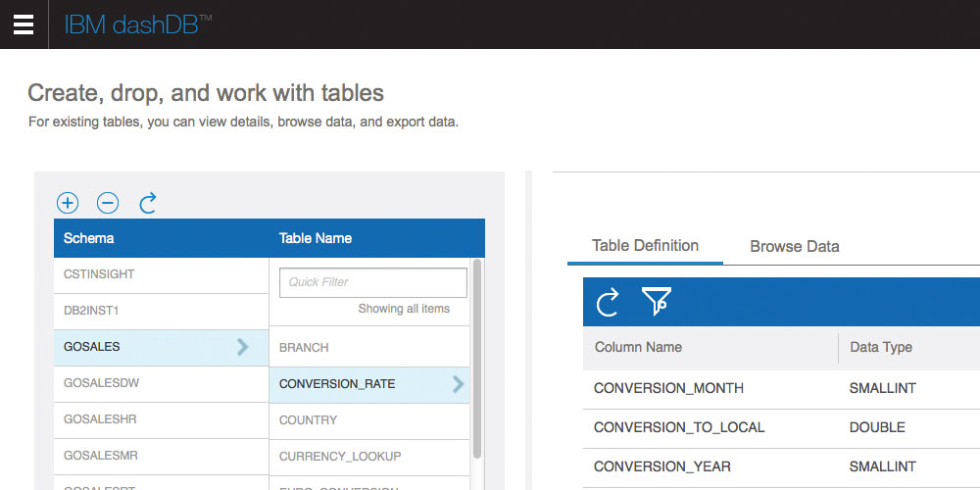
Task: Switch to the Table Definition tab
Action: pyautogui.click(x=645, y=246)
